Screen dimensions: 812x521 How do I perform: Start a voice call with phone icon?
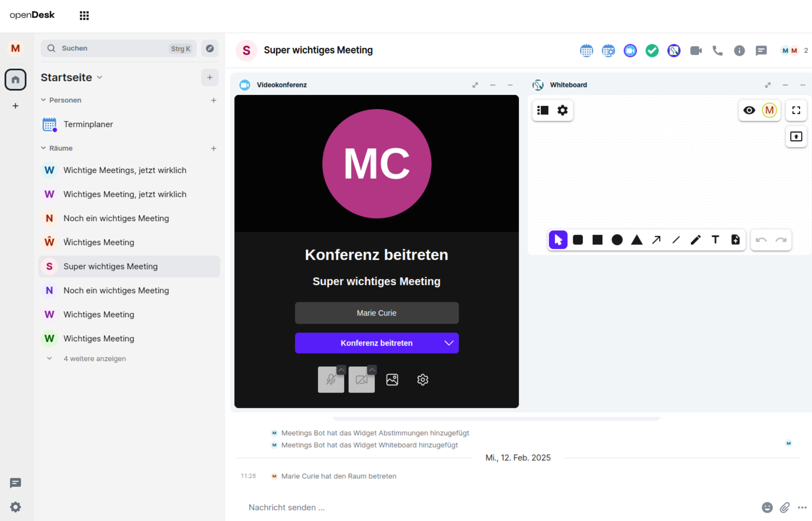point(718,51)
